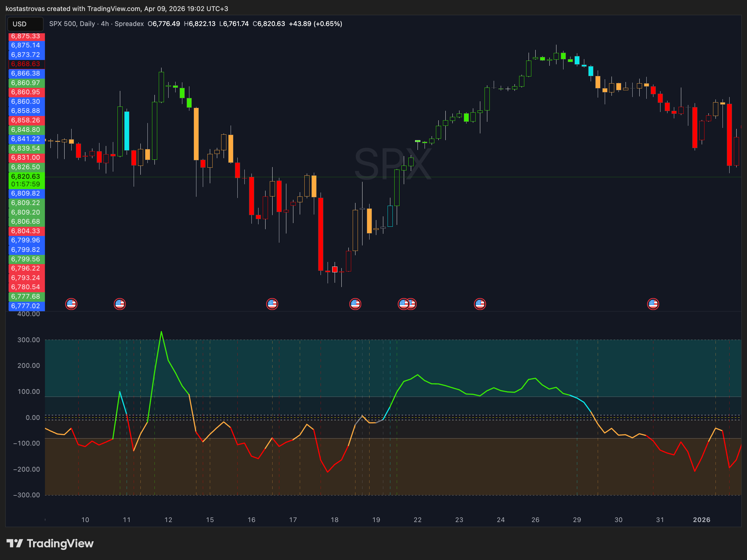The width and height of the screenshot is (747, 560).
Task: Click the kostastrovas created with TradingView.com caption
Action: [117, 9]
